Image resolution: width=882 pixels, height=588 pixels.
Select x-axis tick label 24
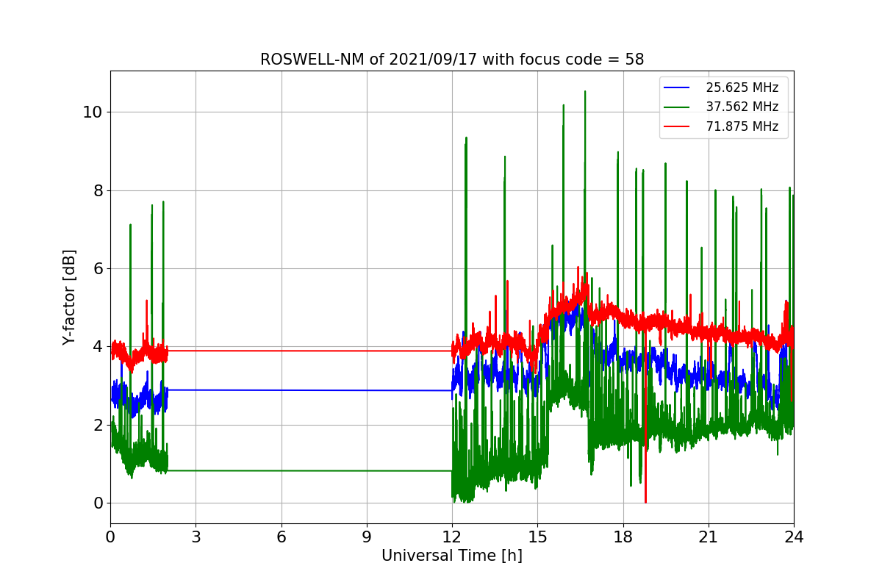pyautogui.click(x=794, y=537)
